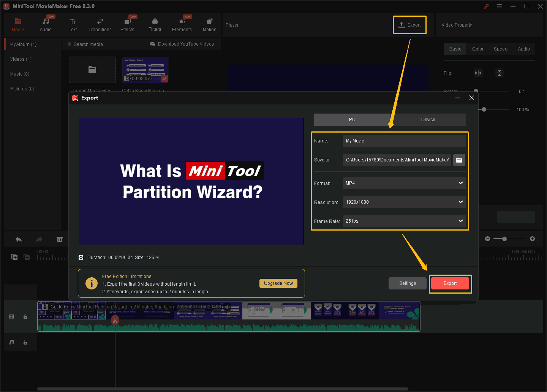
Task: Click the music track note icon
Action: tap(11, 342)
